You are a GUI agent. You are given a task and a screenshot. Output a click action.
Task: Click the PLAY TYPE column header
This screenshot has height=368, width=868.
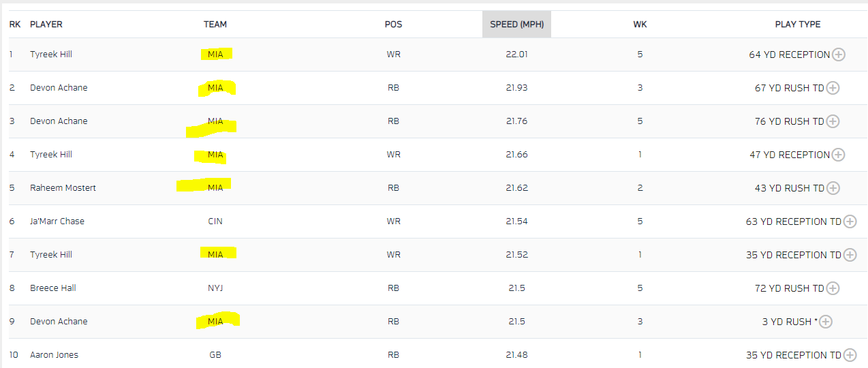798,24
